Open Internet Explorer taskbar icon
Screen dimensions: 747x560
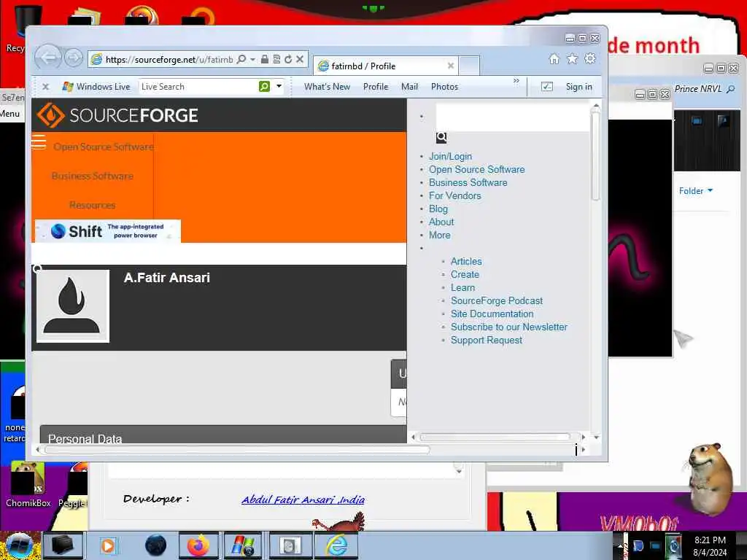click(336, 545)
